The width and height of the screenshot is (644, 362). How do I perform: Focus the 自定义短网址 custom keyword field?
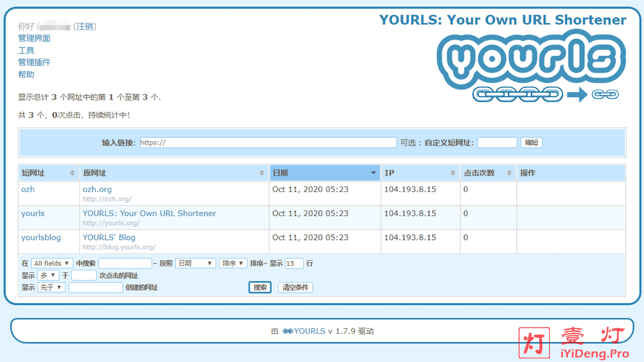tap(497, 143)
